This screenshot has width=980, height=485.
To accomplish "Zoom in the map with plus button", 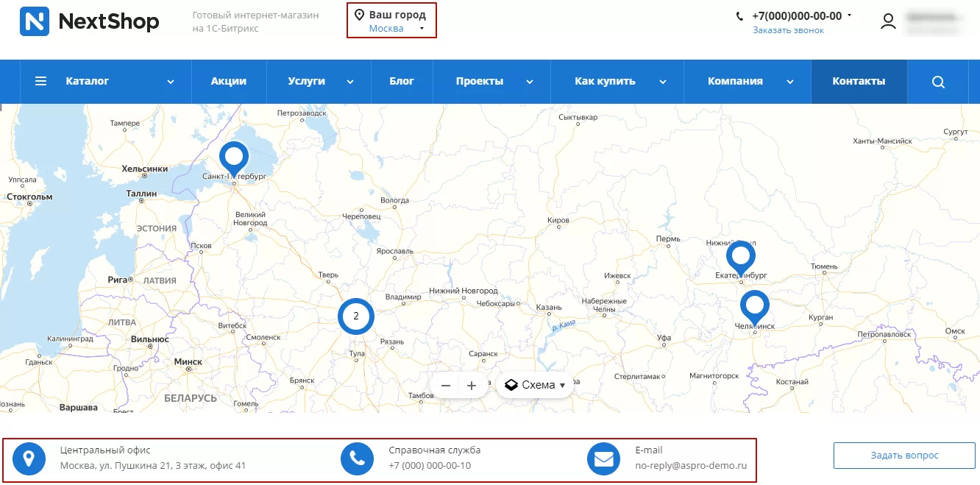I will pyautogui.click(x=472, y=385).
